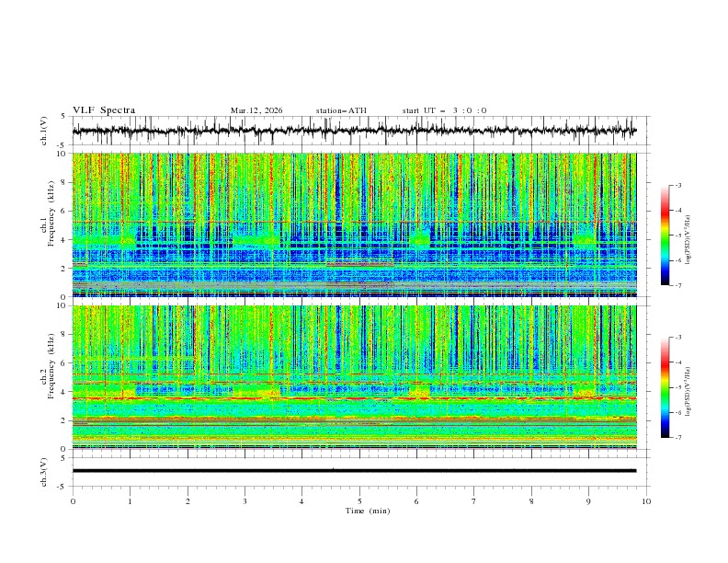Click the 'station=ATH' header label
728x563 pixels.
click(x=341, y=110)
